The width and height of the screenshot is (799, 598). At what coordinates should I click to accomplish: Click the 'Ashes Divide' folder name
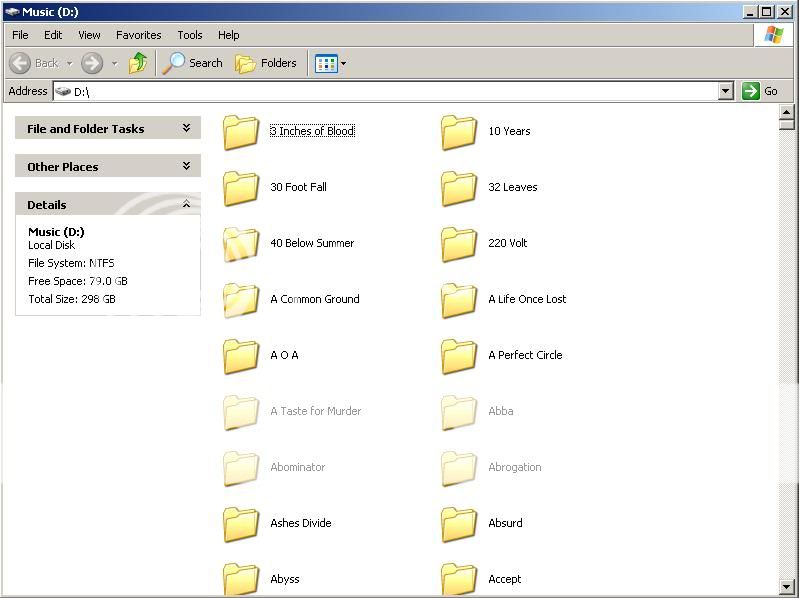tap(301, 523)
